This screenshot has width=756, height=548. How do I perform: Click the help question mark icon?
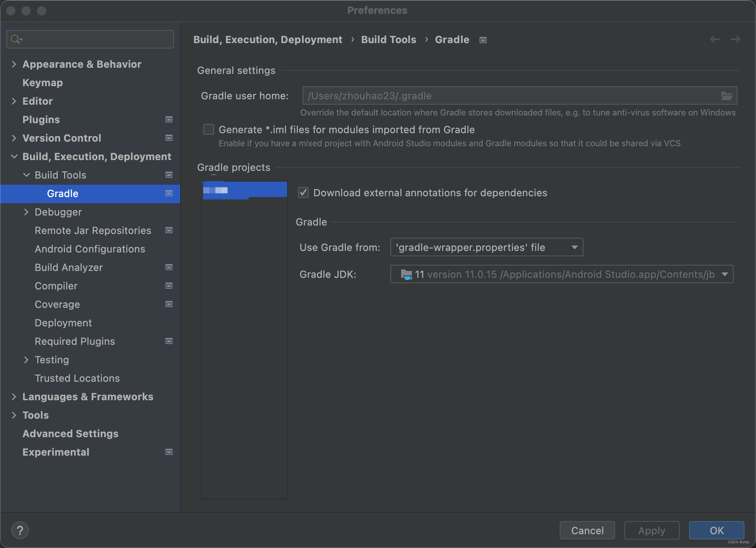[x=20, y=530]
